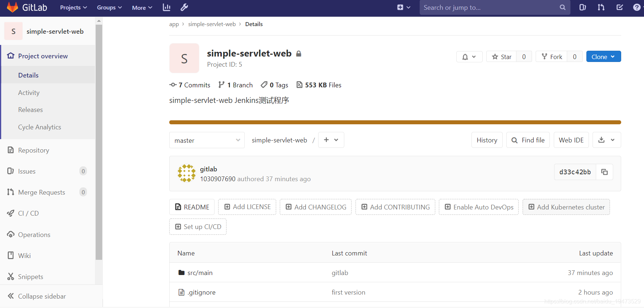Open the .gitignore file
Image resolution: width=644 pixels, height=308 pixels.
pyautogui.click(x=201, y=292)
